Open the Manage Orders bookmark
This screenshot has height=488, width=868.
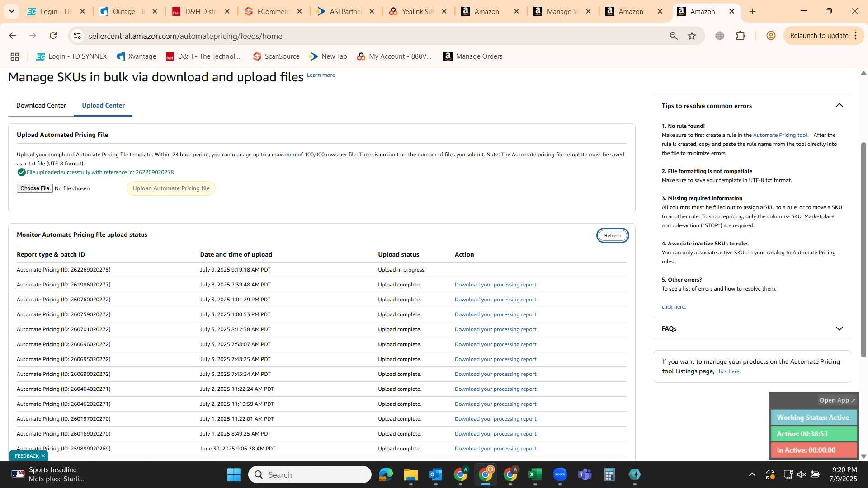(x=473, y=56)
